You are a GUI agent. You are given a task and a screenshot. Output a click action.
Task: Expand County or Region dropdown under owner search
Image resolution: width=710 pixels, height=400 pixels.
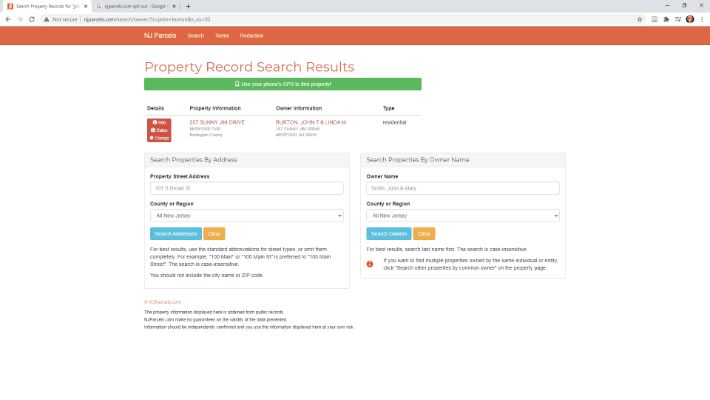(463, 216)
